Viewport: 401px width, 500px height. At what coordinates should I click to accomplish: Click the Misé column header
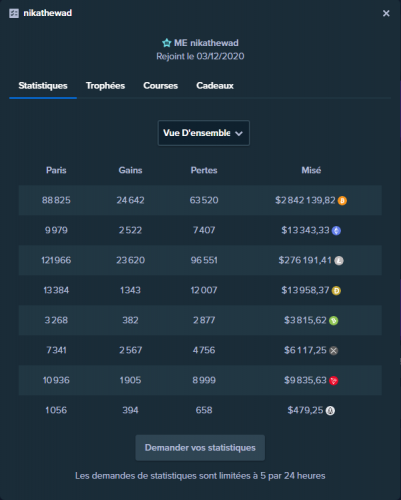pyautogui.click(x=311, y=170)
